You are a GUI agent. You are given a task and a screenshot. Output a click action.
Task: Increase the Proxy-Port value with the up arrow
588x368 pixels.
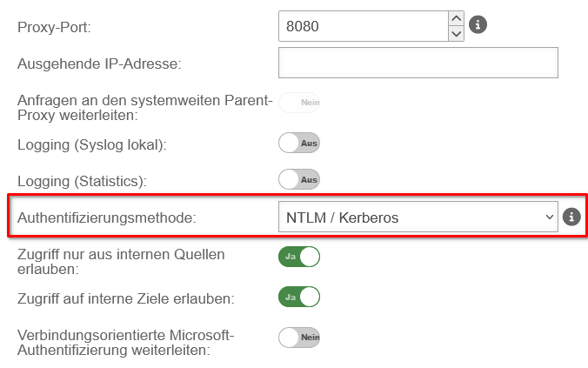(456, 18)
